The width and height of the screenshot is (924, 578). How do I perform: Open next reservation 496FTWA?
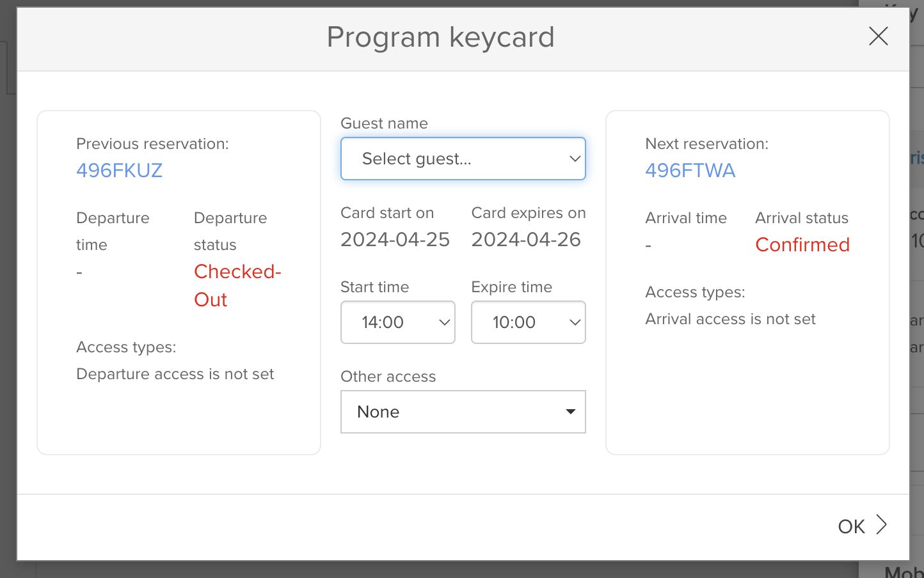click(x=690, y=170)
